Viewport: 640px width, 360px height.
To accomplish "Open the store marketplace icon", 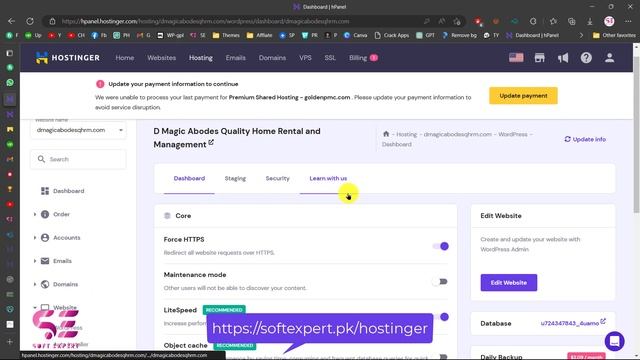I will tap(540, 58).
